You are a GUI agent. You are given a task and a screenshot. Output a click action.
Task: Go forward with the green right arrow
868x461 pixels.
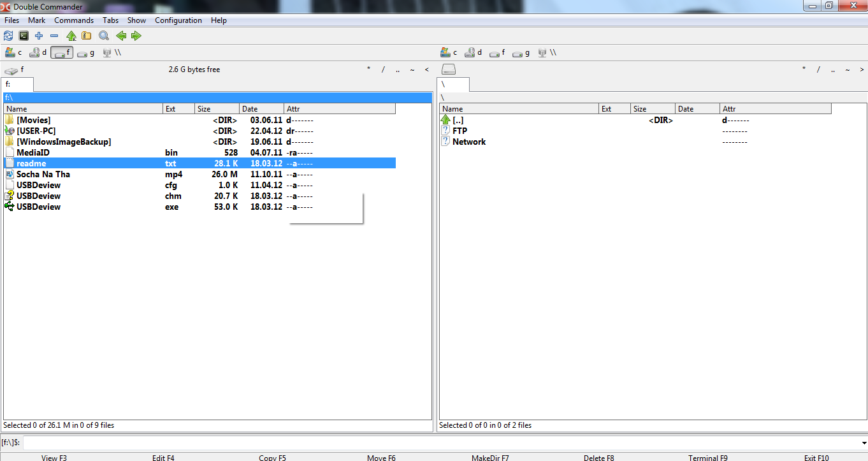coord(136,36)
